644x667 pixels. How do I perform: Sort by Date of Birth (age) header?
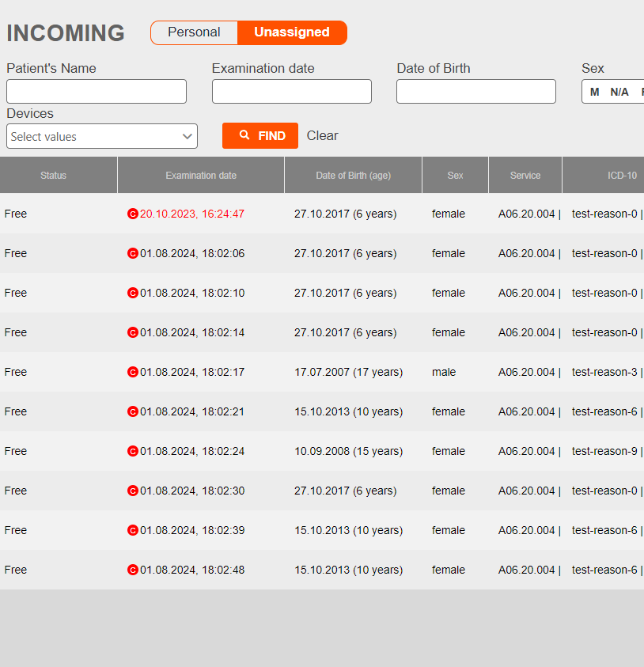[353, 175]
